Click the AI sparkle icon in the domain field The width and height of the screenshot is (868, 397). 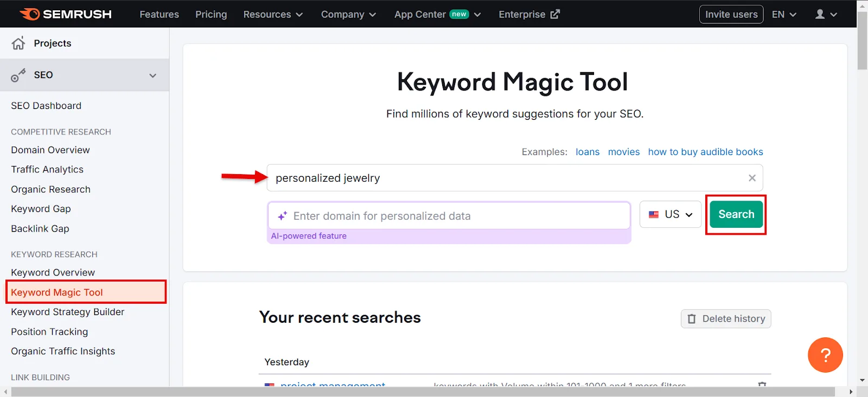tap(282, 216)
